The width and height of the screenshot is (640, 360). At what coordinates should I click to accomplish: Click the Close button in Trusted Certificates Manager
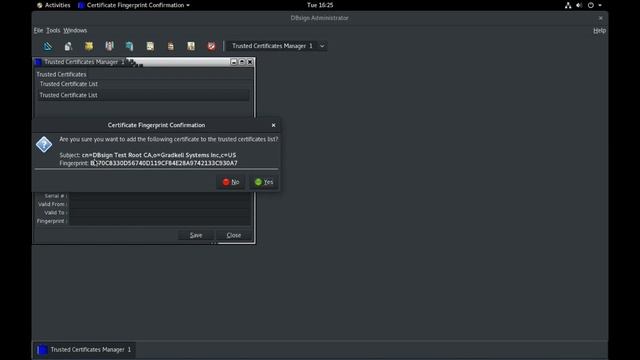(234, 235)
